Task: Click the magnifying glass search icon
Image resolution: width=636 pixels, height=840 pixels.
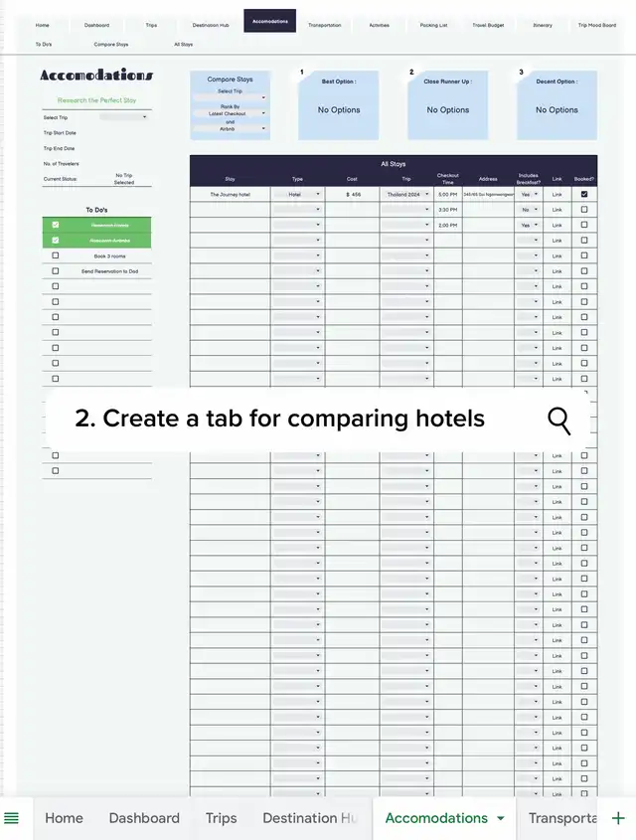Action: (559, 420)
